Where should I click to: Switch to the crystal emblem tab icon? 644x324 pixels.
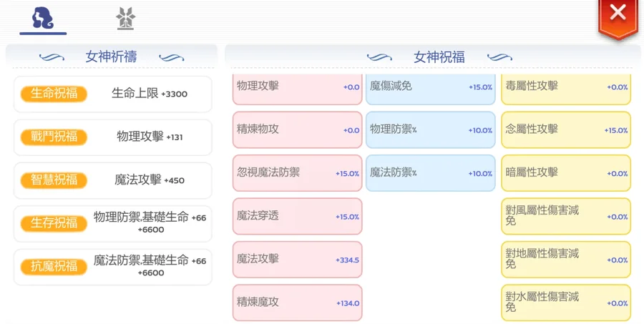(126, 19)
